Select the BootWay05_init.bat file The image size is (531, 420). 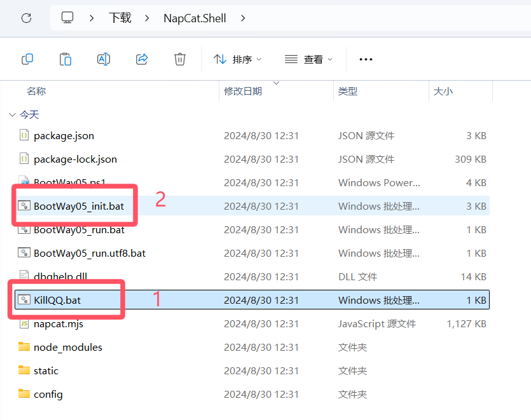coord(79,206)
